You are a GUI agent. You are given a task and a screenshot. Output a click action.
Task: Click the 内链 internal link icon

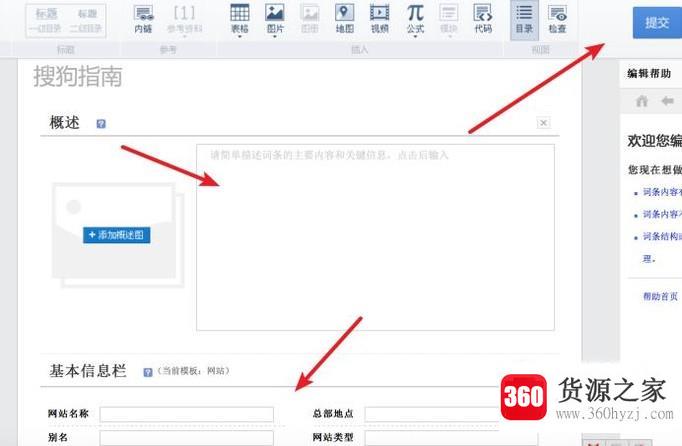pyautogui.click(x=144, y=20)
